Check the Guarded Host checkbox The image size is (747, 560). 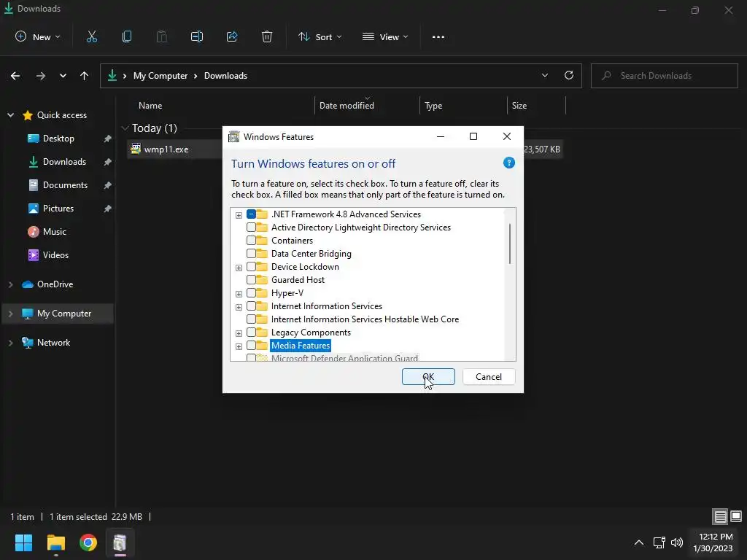(251, 279)
